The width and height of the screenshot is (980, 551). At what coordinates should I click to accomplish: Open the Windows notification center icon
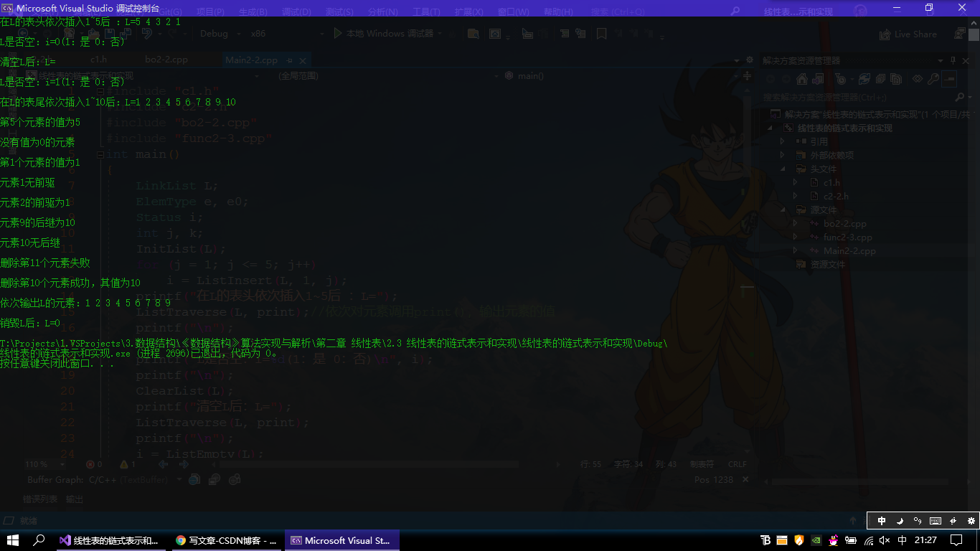click(x=956, y=540)
